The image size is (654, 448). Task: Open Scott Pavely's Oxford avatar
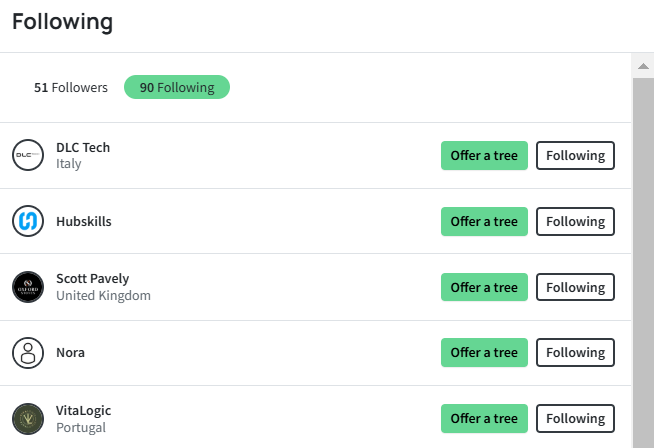tap(28, 287)
